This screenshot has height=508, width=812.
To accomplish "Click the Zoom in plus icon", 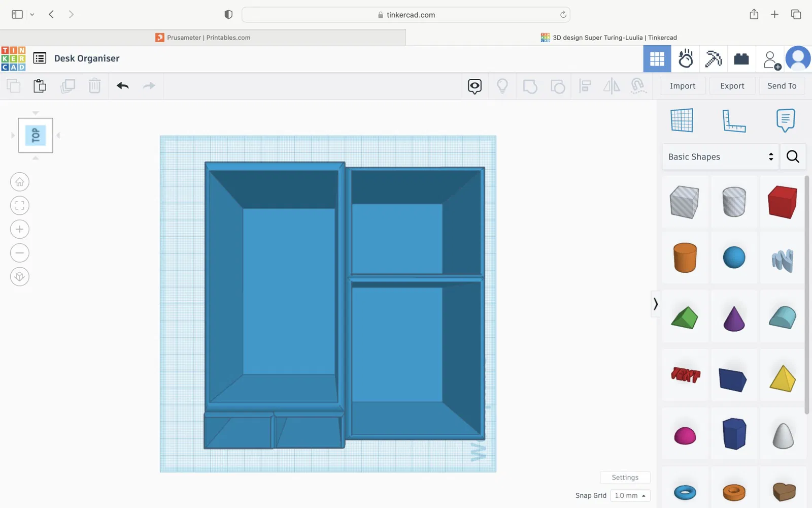I will point(20,229).
